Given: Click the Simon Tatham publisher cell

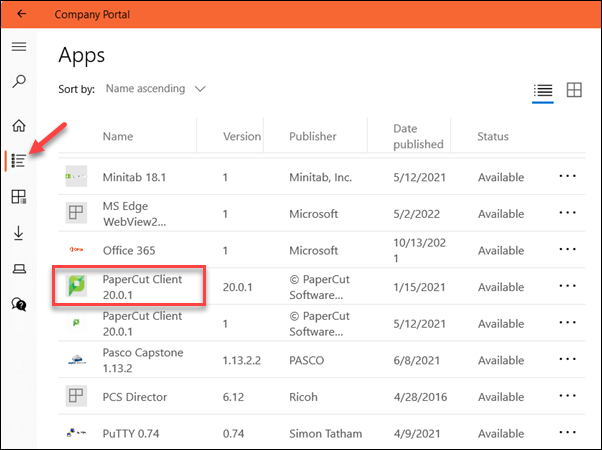Looking at the screenshot, I should click(x=326, y=434).
